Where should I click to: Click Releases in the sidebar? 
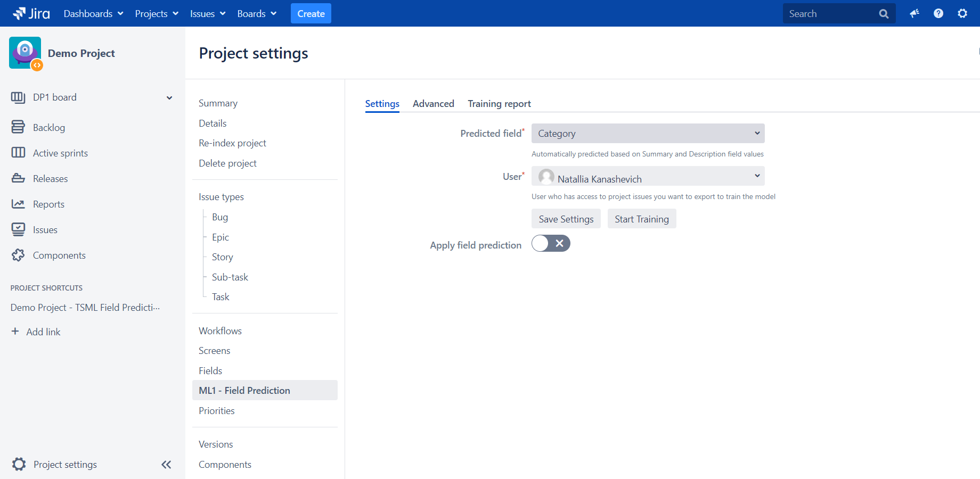click(50, 179)
